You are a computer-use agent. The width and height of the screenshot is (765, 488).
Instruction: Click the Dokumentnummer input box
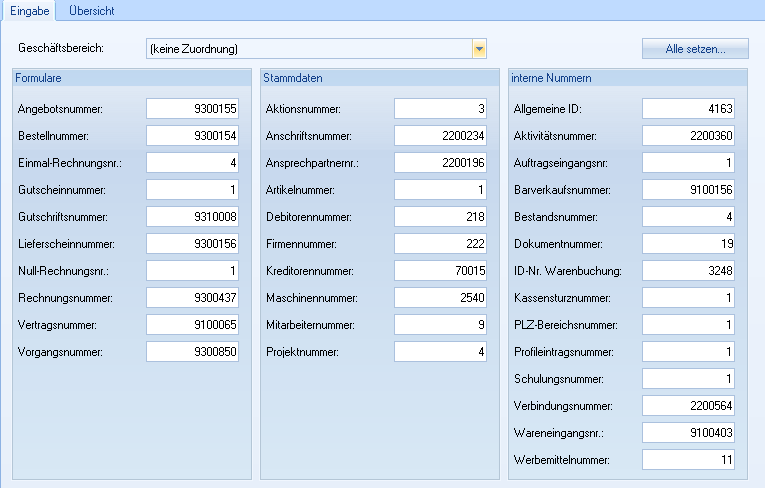tap(688, 243)
